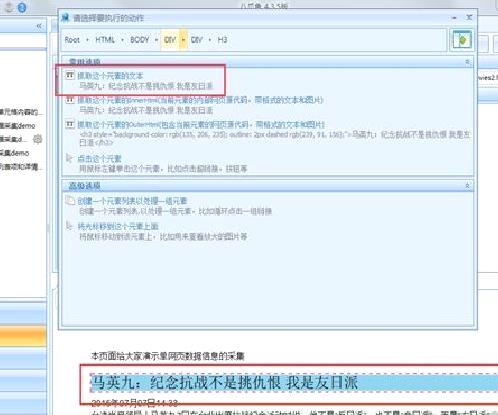Collapse the advanced options section chevron
498x415 pixels.
coord(467,186)
